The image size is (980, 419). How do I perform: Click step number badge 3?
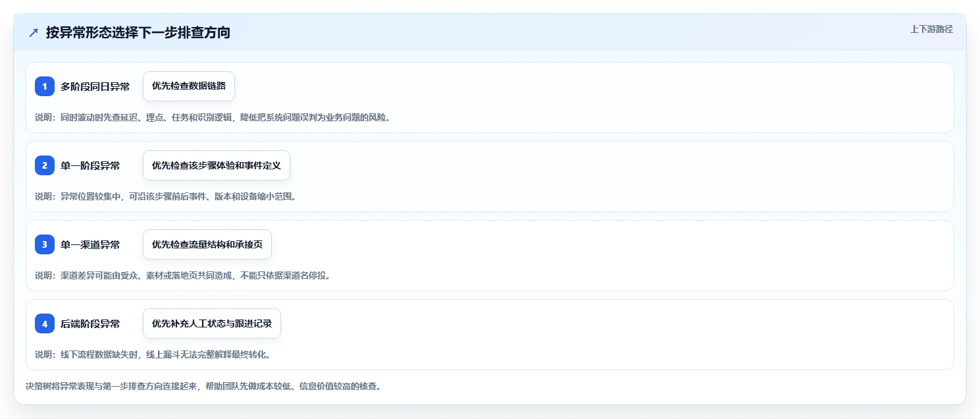coord(45,244)
